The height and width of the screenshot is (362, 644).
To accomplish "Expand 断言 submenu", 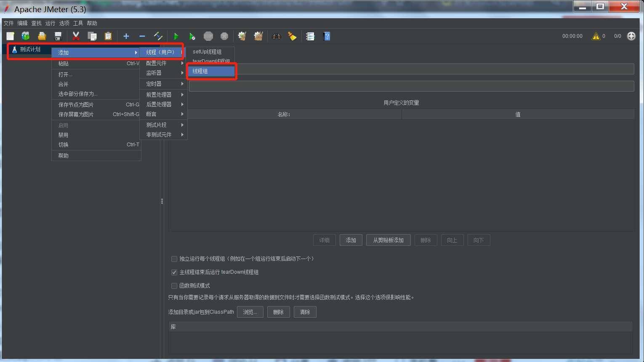I will point(164,114).
